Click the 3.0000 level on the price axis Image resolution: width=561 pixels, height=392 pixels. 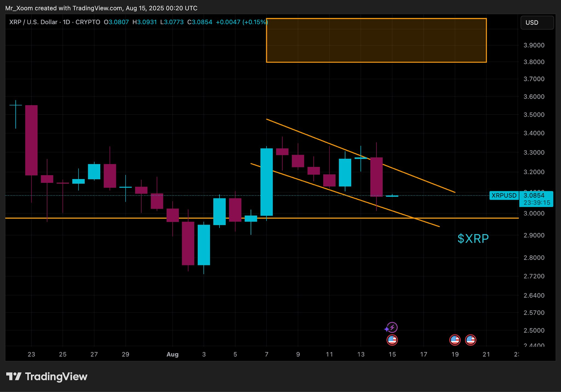(534, 213)
